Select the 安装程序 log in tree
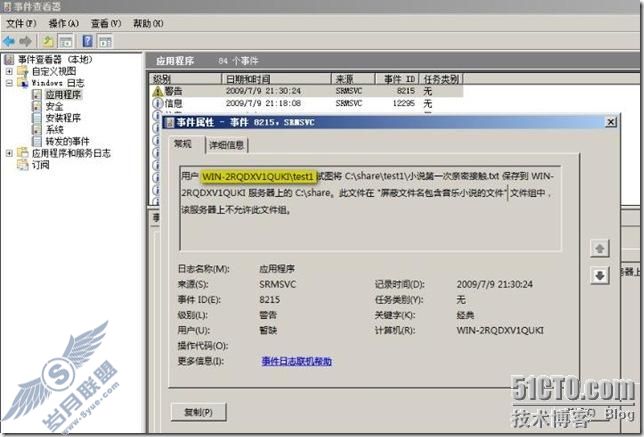This screenshot has width=644, height=437. (x=63, y=118)
